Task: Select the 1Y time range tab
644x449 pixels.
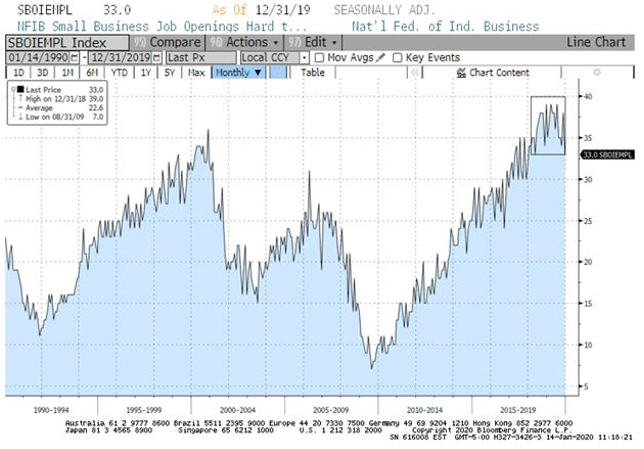Action: (x=146, y=73)
